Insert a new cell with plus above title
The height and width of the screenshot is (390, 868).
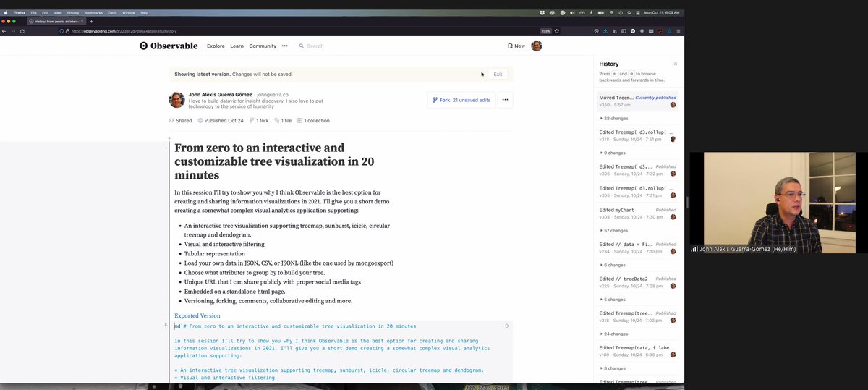pyautogui.click(x=169, y=137)
